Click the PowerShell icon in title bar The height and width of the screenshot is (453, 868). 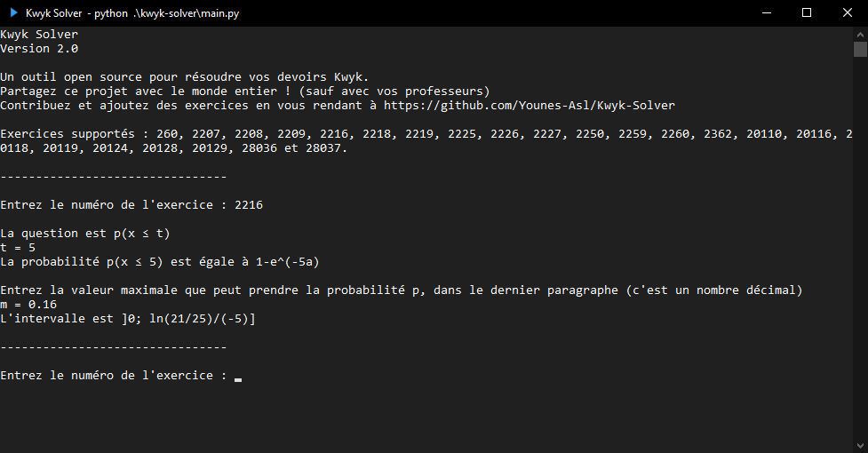coord(14,12)
